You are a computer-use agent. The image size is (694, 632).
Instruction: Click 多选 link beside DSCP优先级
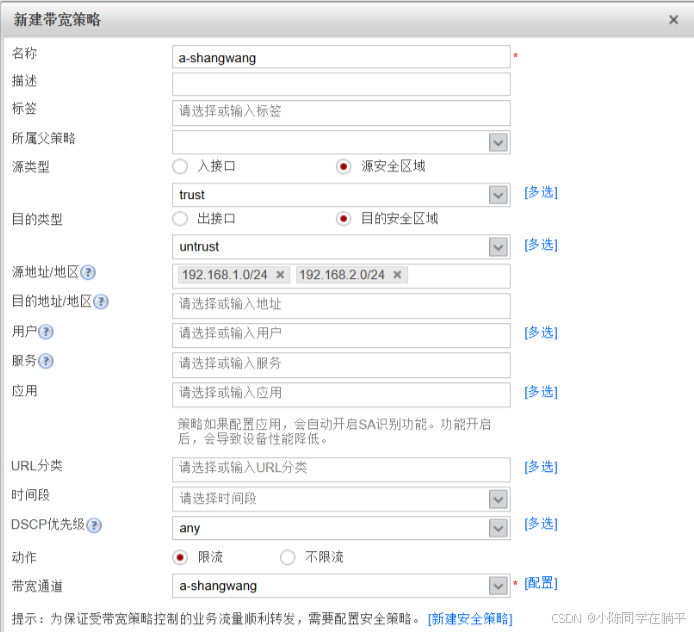tap(540, 524)
